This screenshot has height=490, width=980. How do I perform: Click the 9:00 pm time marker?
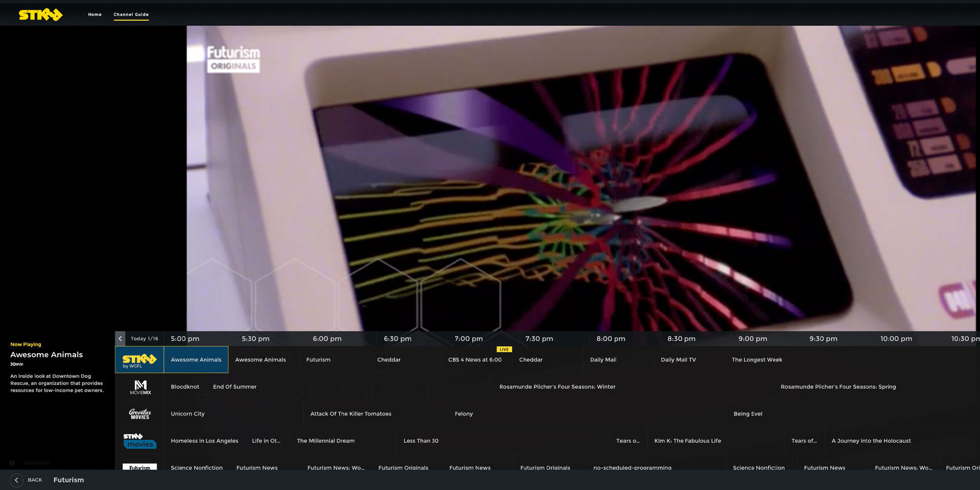(x=753, y=339)
